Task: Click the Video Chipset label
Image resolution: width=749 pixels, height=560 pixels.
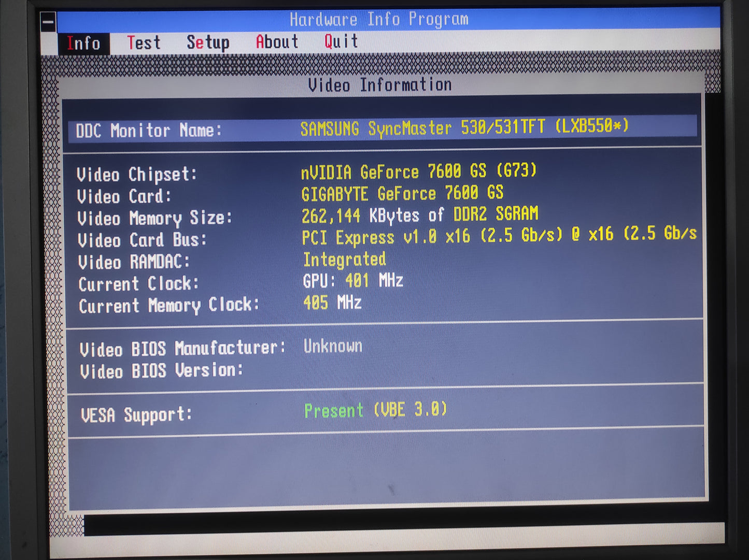Action: point(137,175)
